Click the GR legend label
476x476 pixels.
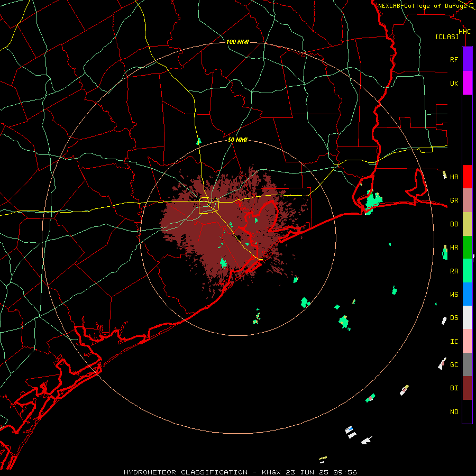454,200
